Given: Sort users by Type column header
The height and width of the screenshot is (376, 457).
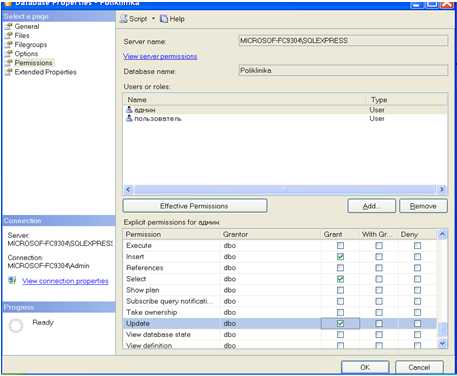Looking at the screenshot, I should pos(407,100).
